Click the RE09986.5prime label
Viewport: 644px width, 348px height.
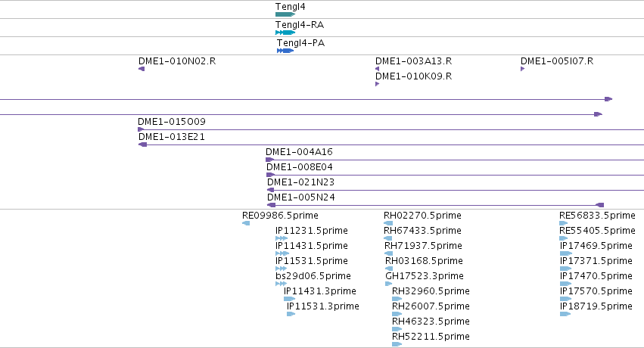(x=280, y=216)
